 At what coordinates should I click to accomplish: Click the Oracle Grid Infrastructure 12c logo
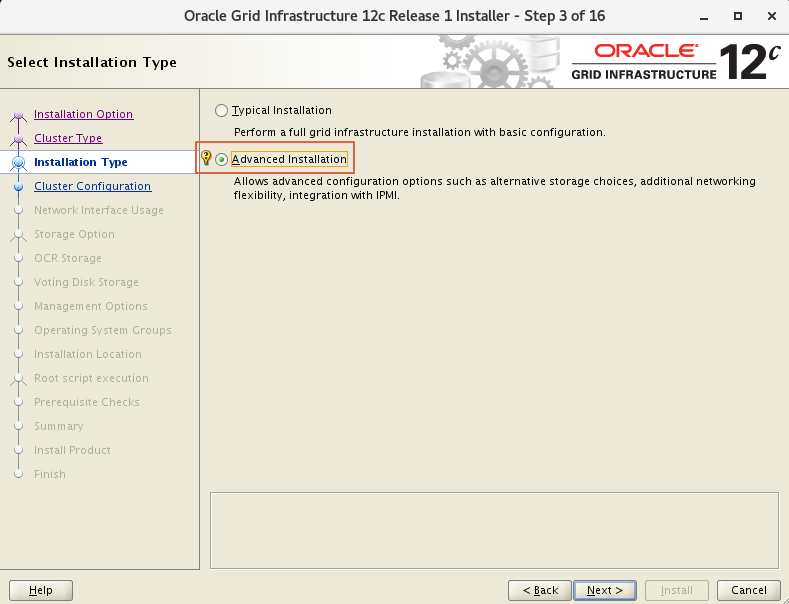[675, 62]
